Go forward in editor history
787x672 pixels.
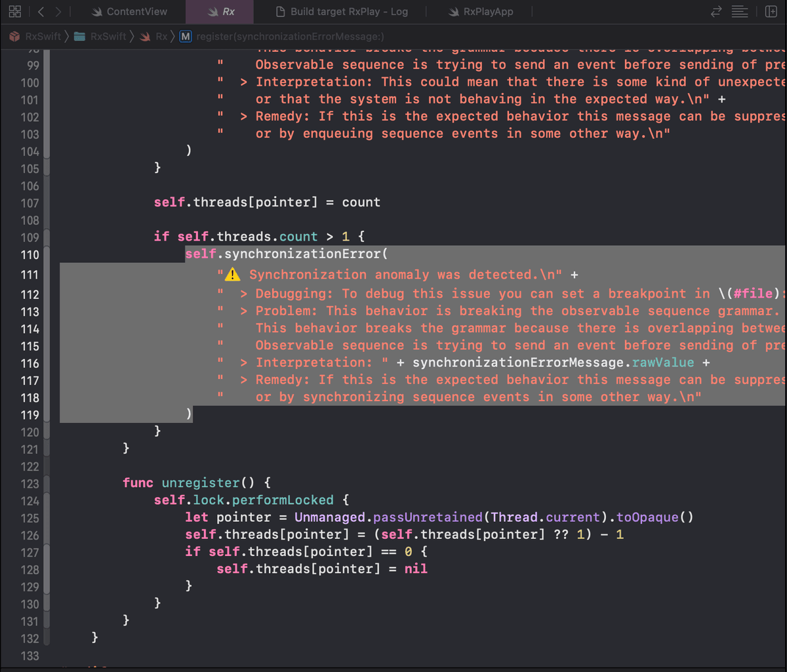59,11
